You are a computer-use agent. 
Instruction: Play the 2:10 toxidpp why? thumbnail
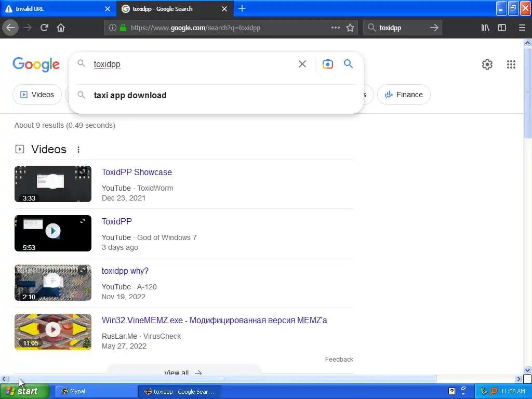point(53,283)
